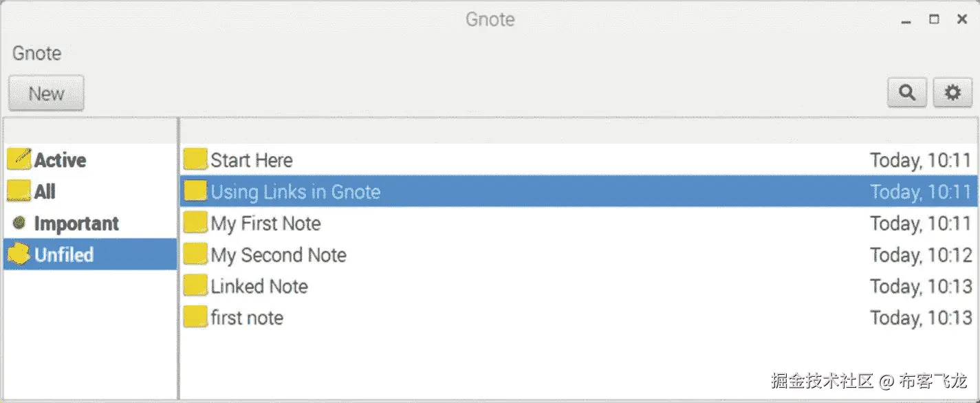Viewport: 980px width, 403px height.
Task: Select the Unfiled notebook
Action: point(64,255)
